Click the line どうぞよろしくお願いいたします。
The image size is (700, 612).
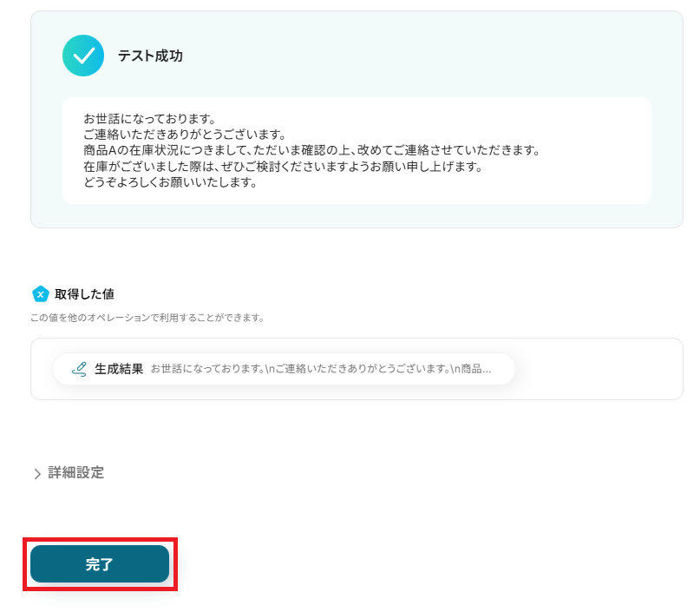[170, 183]
